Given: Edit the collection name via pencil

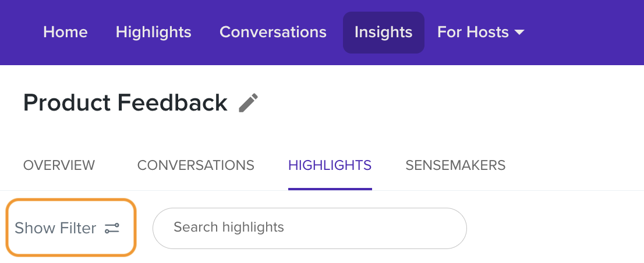Looking at the screenshot, I should point(249,104).
